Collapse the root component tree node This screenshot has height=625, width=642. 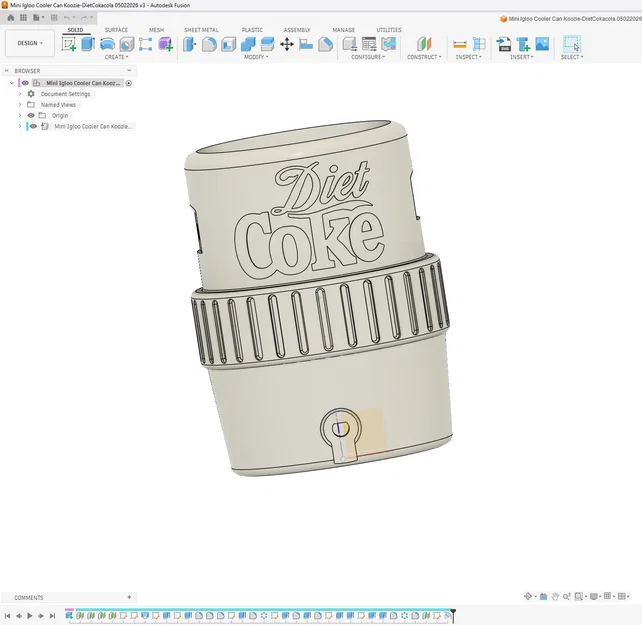[x=11, y=83]
